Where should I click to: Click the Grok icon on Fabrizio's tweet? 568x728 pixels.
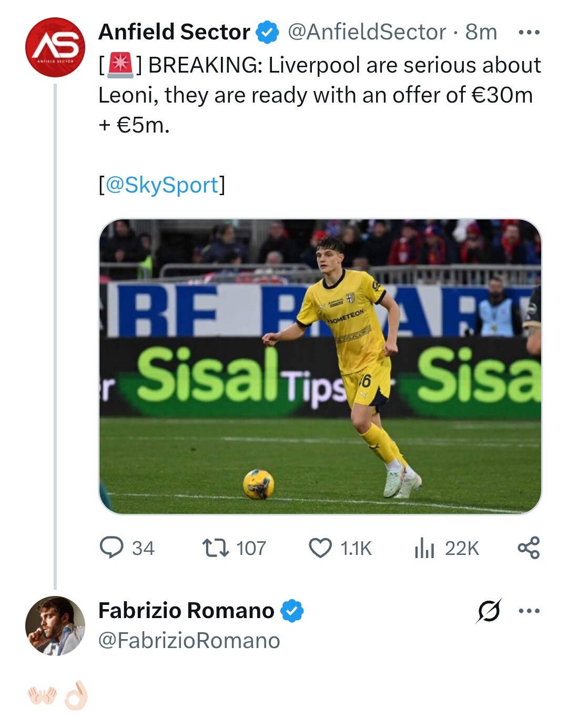coord(489,611)
